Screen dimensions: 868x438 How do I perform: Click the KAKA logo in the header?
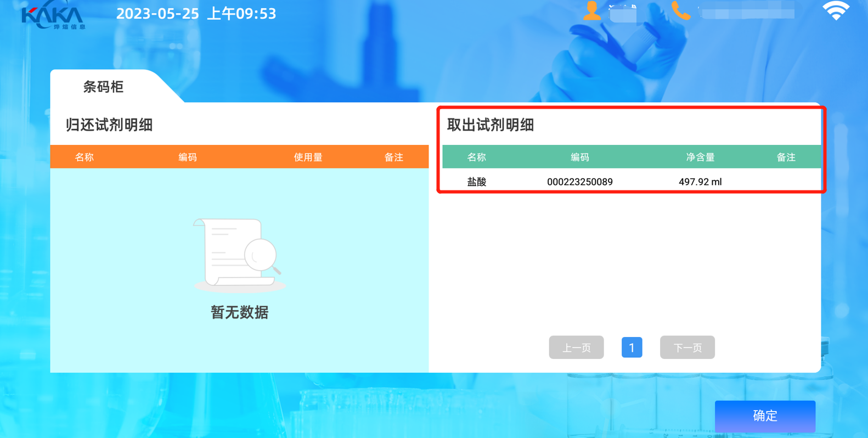pyautogui.click(x=53, y=16)
